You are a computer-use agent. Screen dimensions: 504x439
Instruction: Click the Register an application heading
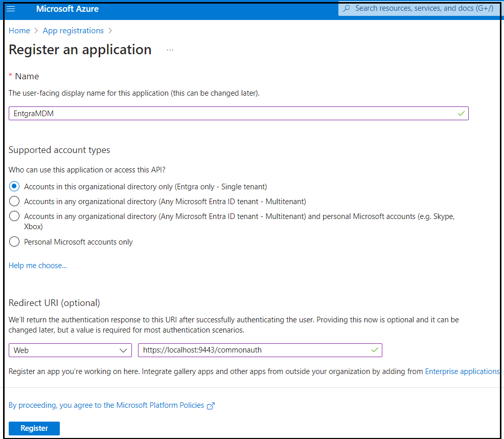[x=80, y=50]
